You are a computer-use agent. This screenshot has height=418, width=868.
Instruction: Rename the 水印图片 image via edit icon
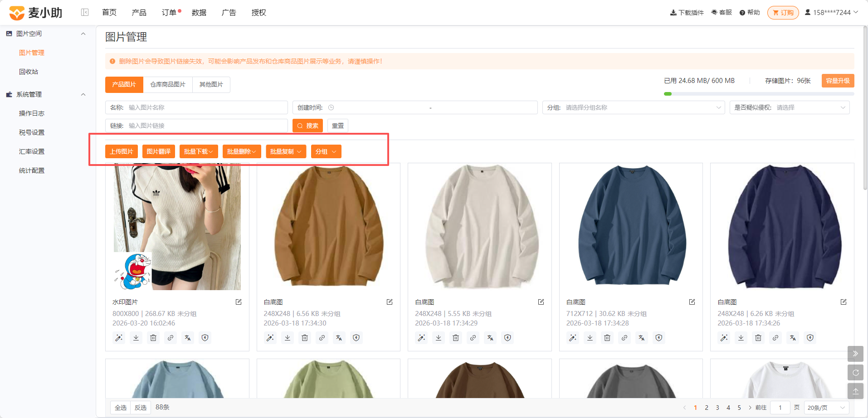239,302
